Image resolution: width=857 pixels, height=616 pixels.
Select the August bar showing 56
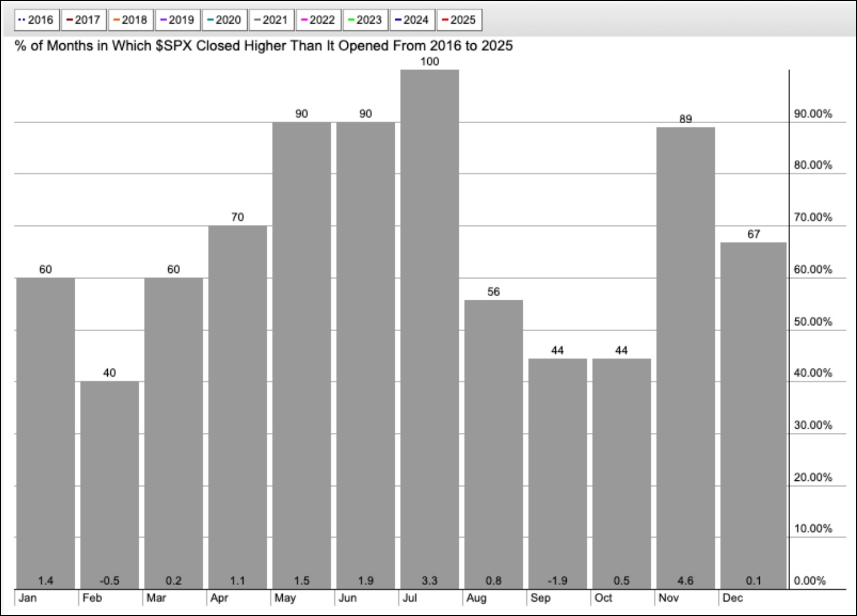tap(493, 444)
